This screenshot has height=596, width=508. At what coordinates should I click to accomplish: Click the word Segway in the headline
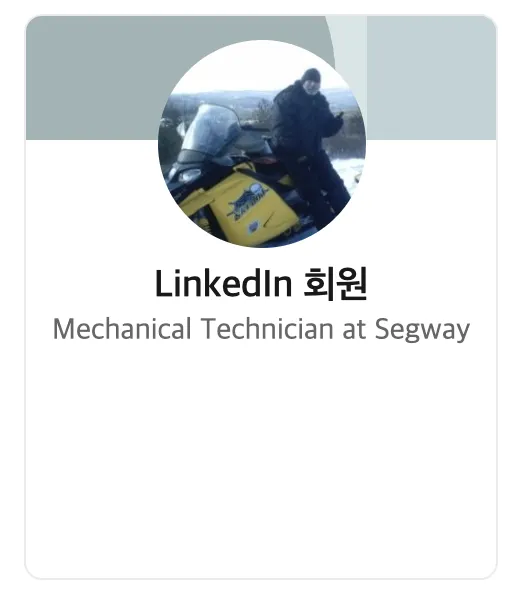click(422, 330)
